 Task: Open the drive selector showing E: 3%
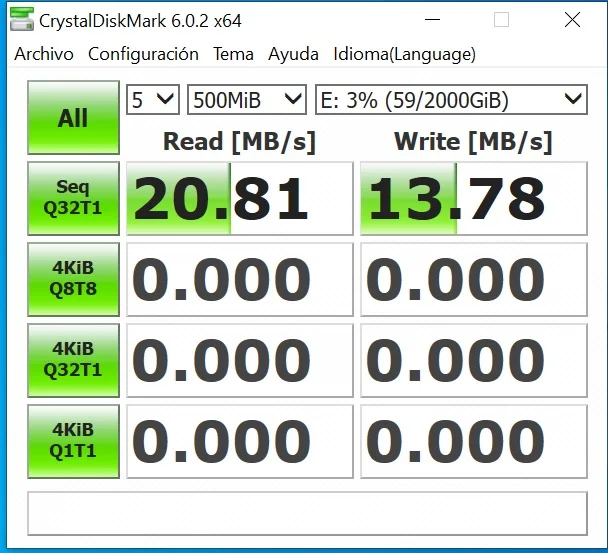tap(451, 100)
